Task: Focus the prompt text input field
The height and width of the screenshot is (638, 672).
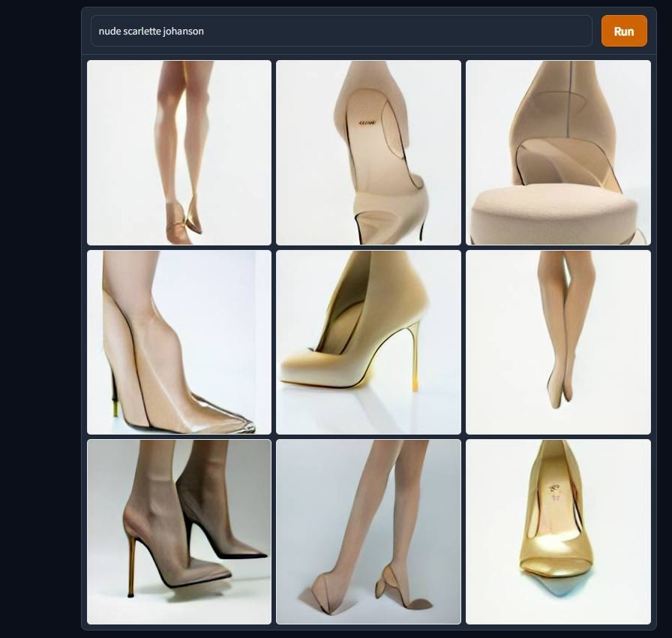Action: pos(341,32)
